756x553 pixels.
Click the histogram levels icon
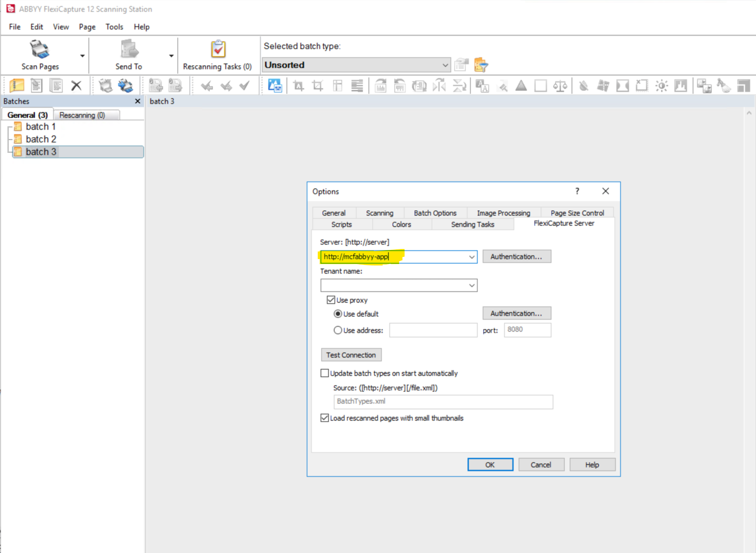pyautogui.click(x=680, y=86)
